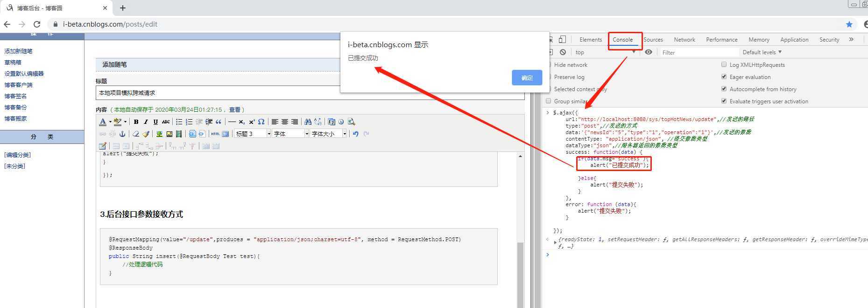Viewport: 868px width, 308px height.
Task: Clear the console with the clear icon
Action: pos(563,52)
